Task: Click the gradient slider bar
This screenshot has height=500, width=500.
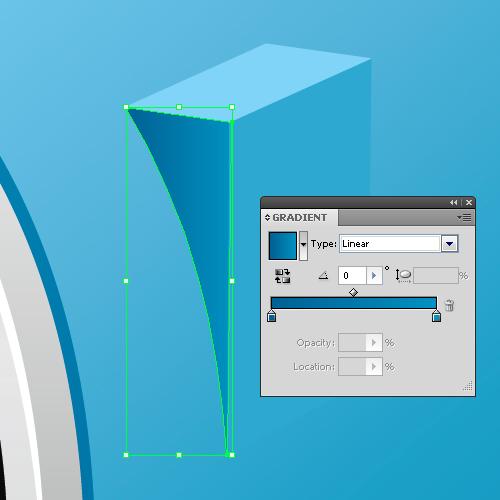Action: pyautogui.click(x=354, y=303)
